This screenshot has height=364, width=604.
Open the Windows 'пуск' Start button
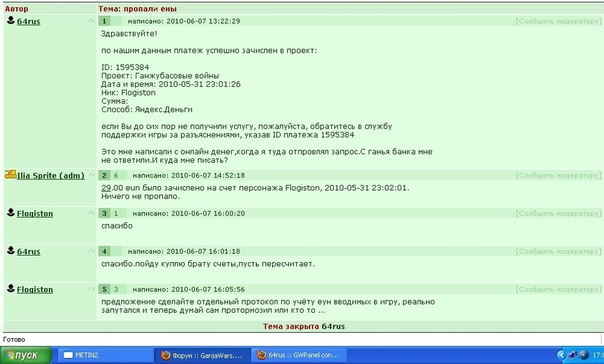pos(26,355)
